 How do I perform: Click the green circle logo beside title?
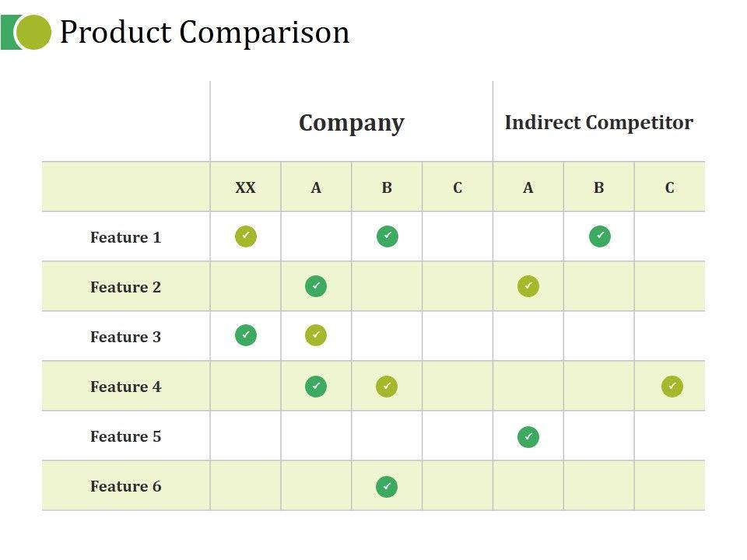click(33, 33)
